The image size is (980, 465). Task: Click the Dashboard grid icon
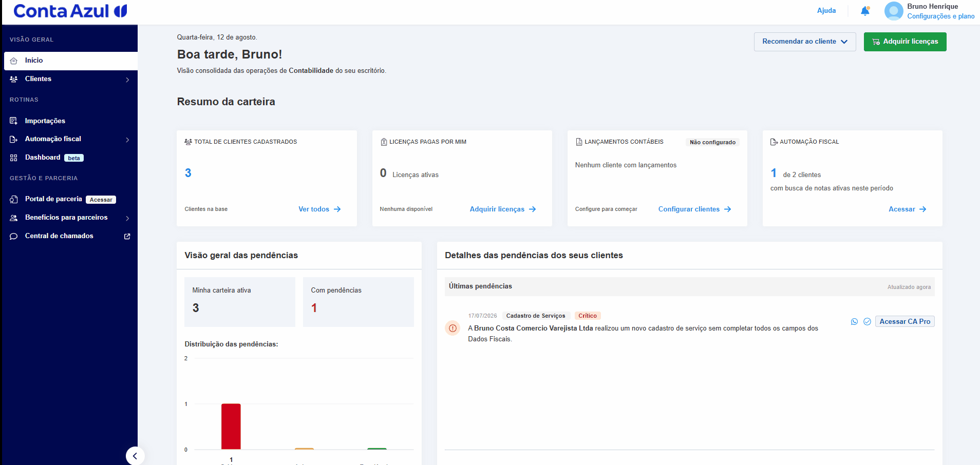[x=14, y=158]
